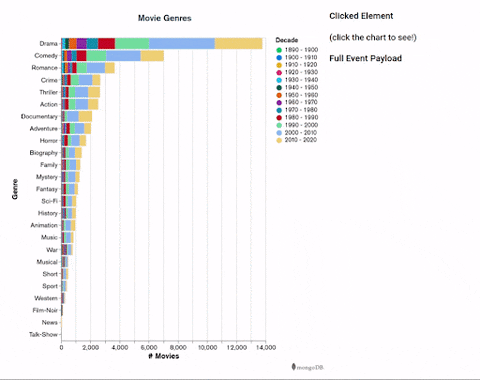Click the 1890 - 1900 legend color dot
The width and height of the screenshot is (480, 380).
[x=279, y=50]
